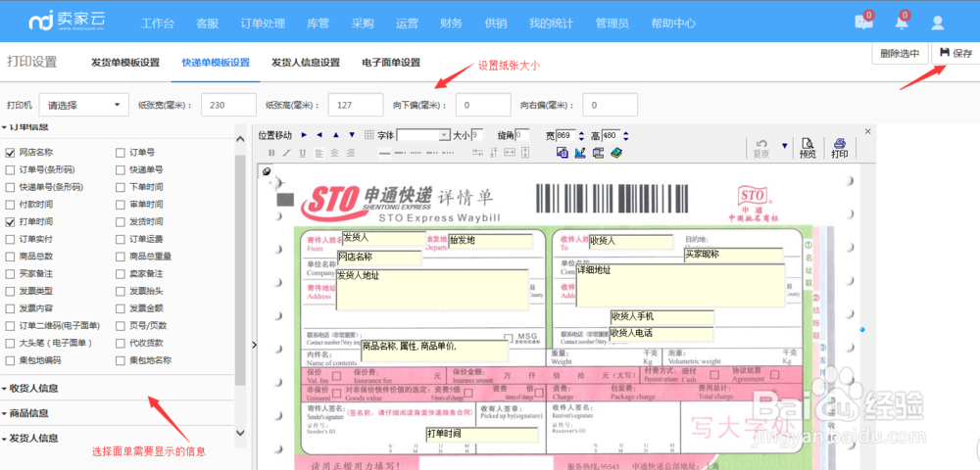
Task: Click the blue edit-pencil toolbar icon
Action: 580,153
